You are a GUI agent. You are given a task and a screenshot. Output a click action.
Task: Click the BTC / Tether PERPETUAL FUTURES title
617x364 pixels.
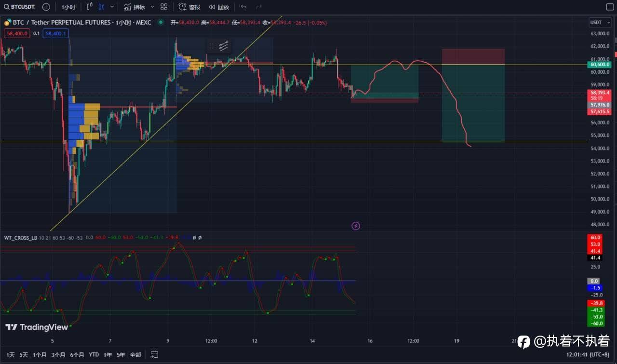(81, 23)
